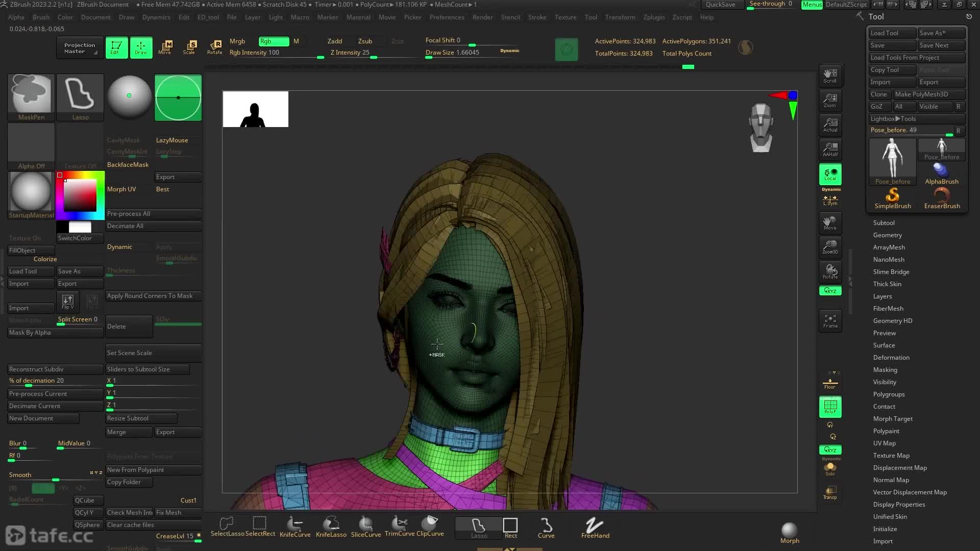Open the Zplugin menu
Viewport: 980px width, 551px height.
(x=653, y=17)
